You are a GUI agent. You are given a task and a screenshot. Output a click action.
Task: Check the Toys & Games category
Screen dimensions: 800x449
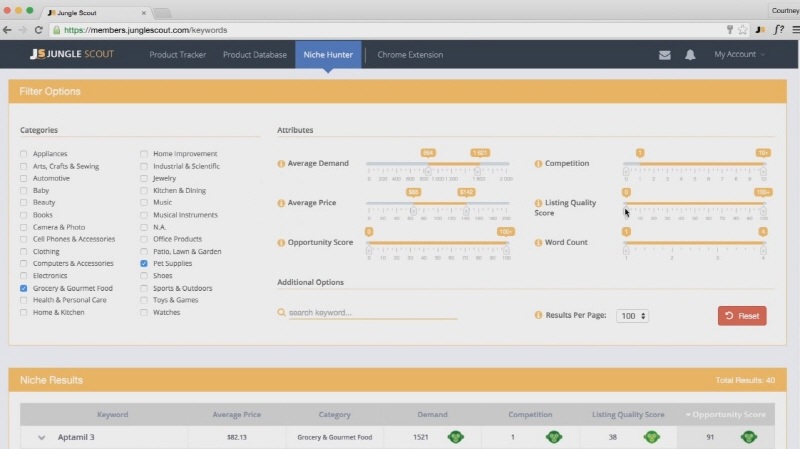(144, 301)
